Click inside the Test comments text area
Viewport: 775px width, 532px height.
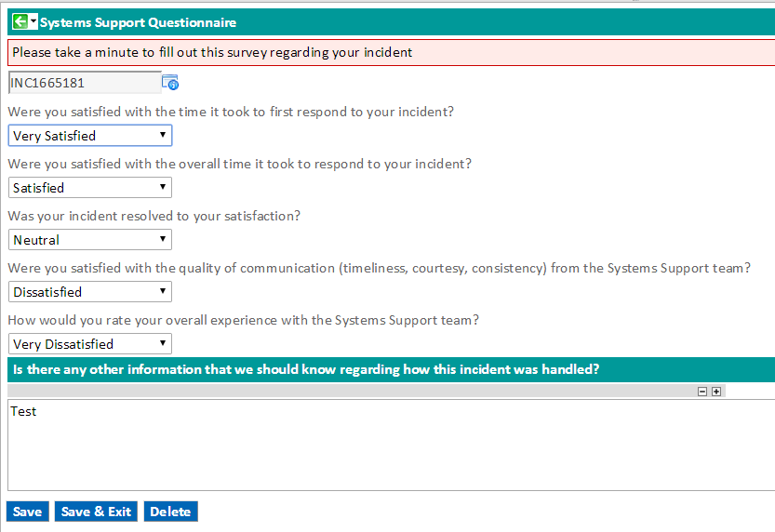pyautogui.click(x=392, y=446)
